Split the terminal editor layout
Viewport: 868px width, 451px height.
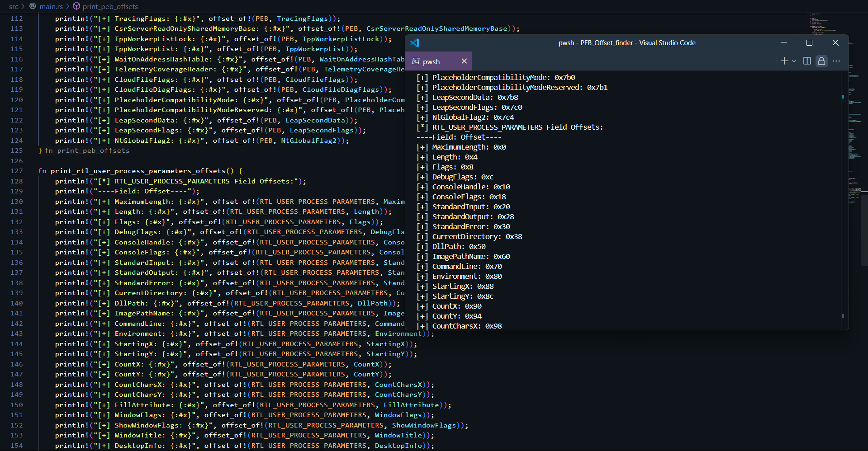click(x=807, y=61)
